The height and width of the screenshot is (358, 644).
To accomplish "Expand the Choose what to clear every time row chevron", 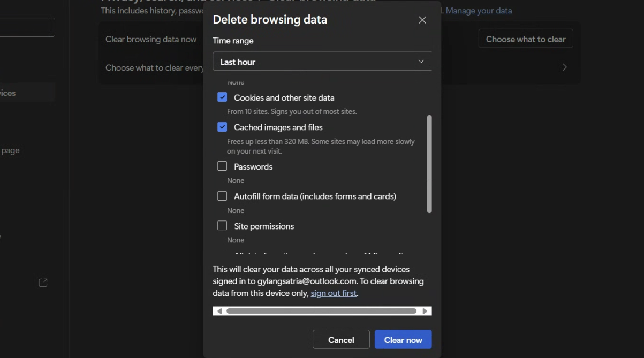I will [564, 67].
